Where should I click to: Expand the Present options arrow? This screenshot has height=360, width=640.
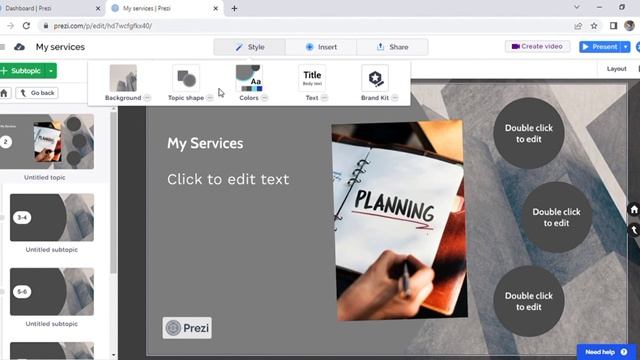tap(626, 47)
